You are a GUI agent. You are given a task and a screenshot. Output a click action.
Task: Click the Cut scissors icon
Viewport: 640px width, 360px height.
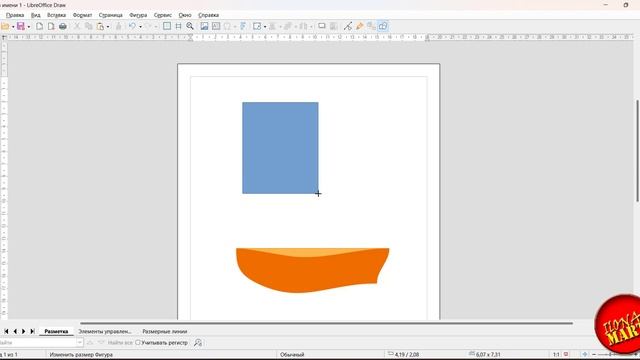pos(77,27)
